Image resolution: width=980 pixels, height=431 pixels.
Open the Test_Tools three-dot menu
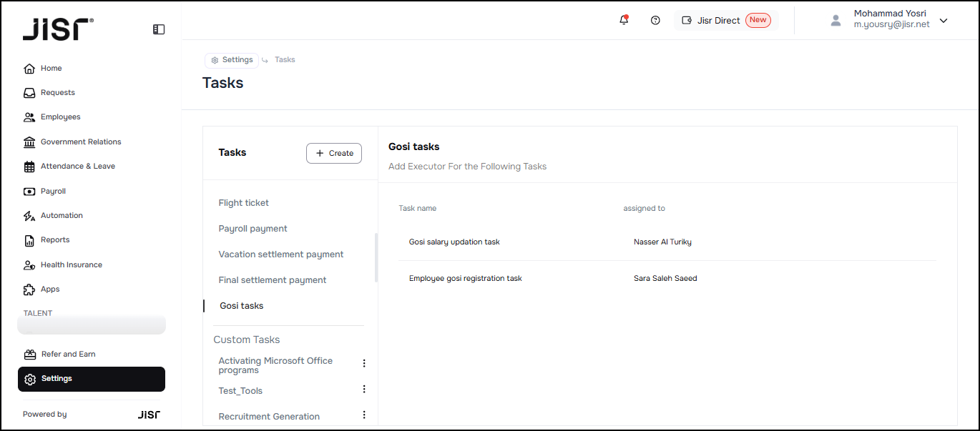pyautogui.click(x=363, y=390)
